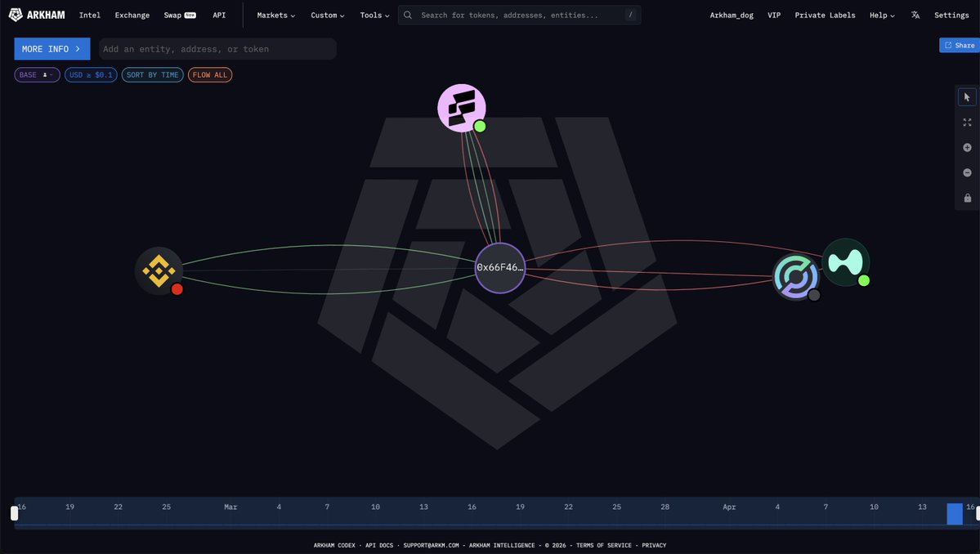Screen dimensions: 980x554
Task: Open the ARKHAM INTELLIGENCE footer link
Action: pyautogui.click(x=502, y=545)
